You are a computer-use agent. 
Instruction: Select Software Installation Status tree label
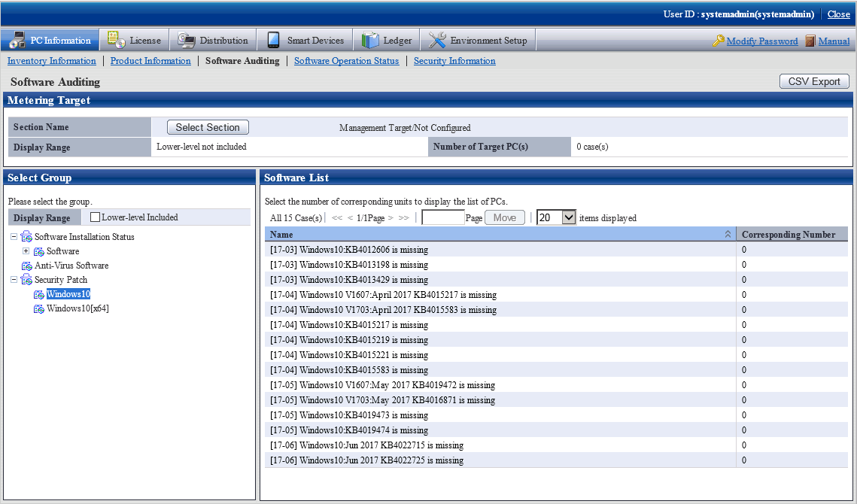click(x=84, y=237)
